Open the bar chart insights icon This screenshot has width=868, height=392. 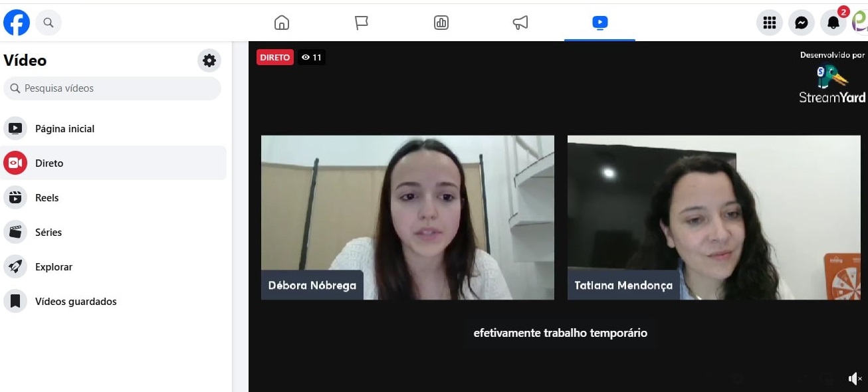tap(441, 23)
